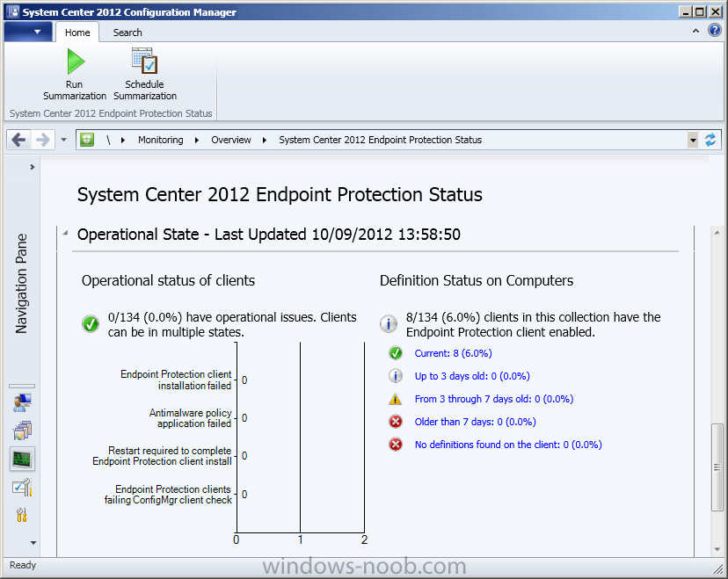Open the Administration workspace icon
The height and width of the screenshot is (579, 728).
tap(22, 488)
